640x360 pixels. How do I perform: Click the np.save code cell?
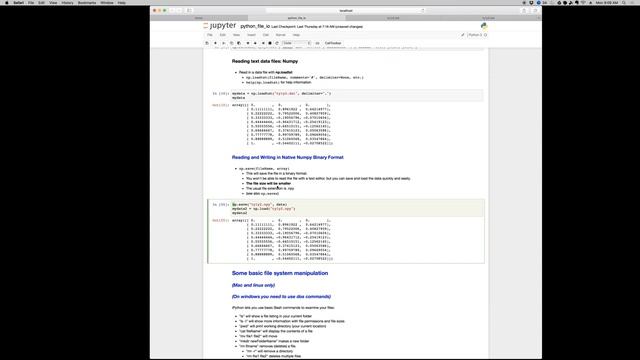357,209
